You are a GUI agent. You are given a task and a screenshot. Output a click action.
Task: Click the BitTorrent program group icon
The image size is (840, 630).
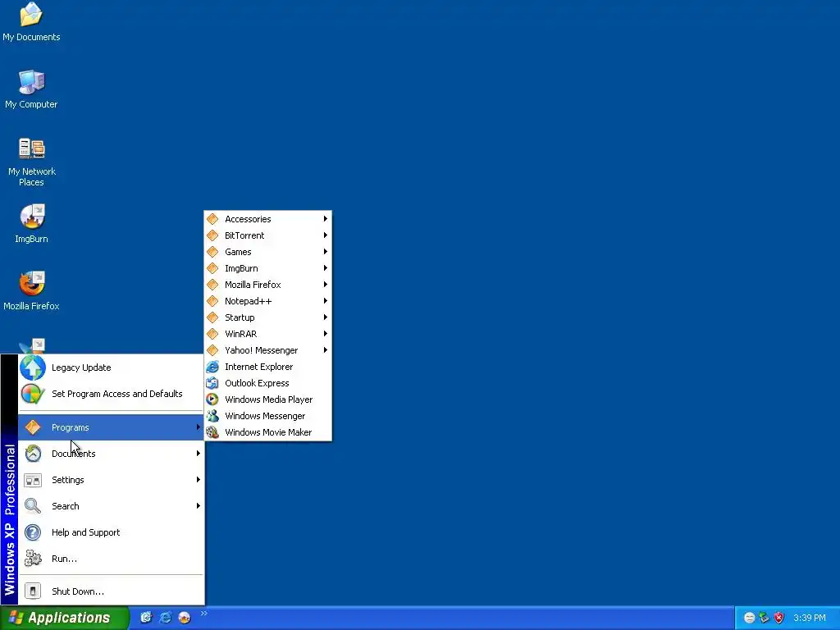[212, 235]
